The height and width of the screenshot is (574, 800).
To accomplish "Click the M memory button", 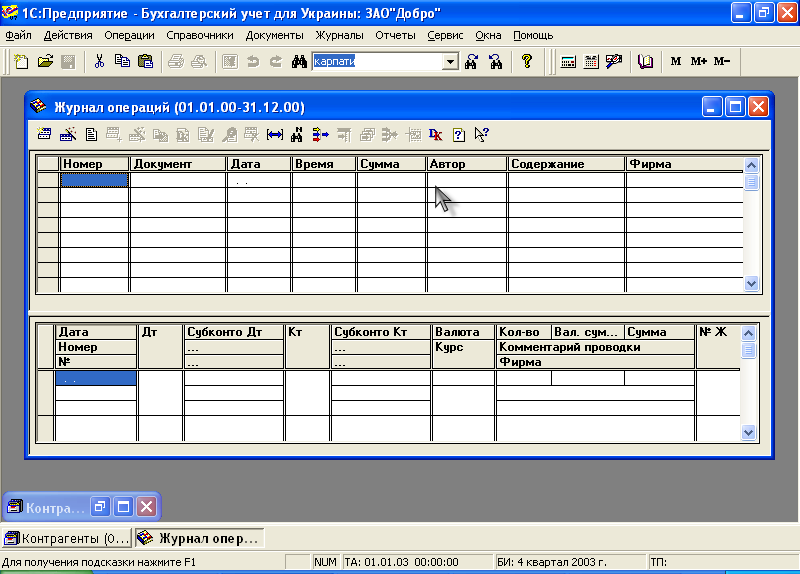I will pos(676,62).
